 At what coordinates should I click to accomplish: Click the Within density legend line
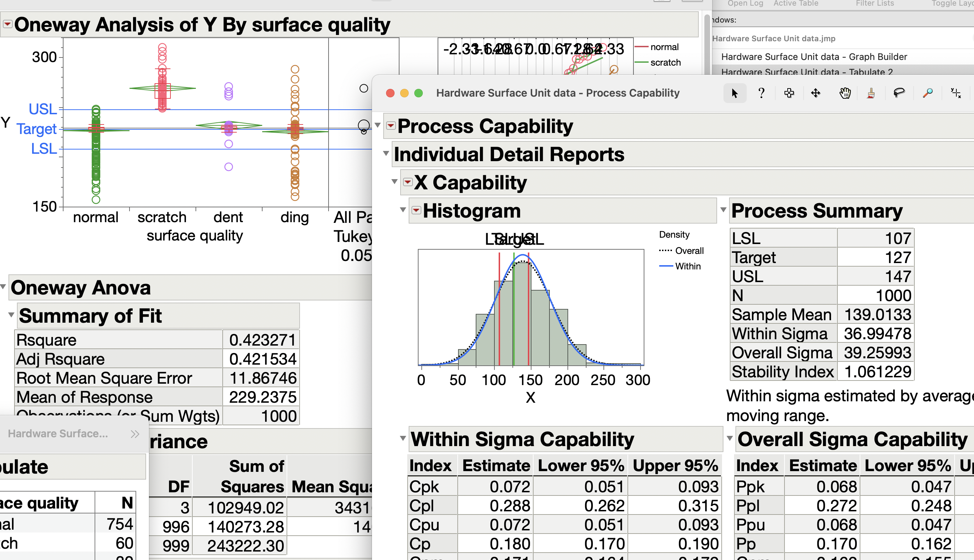coord(666,266)
